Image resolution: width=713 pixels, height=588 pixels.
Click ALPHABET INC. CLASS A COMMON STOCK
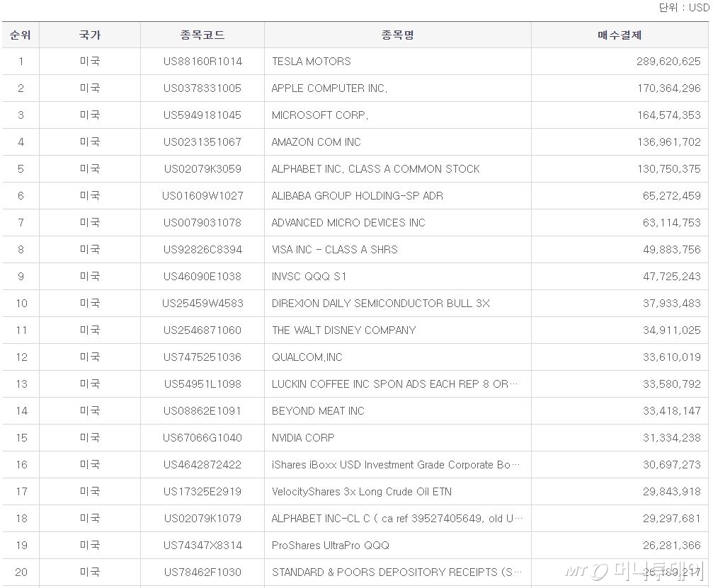[x=375, y=168]
